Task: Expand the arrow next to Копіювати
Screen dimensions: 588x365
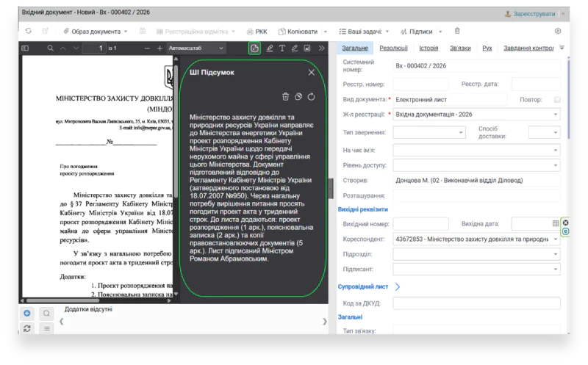Action: (326, 32)
